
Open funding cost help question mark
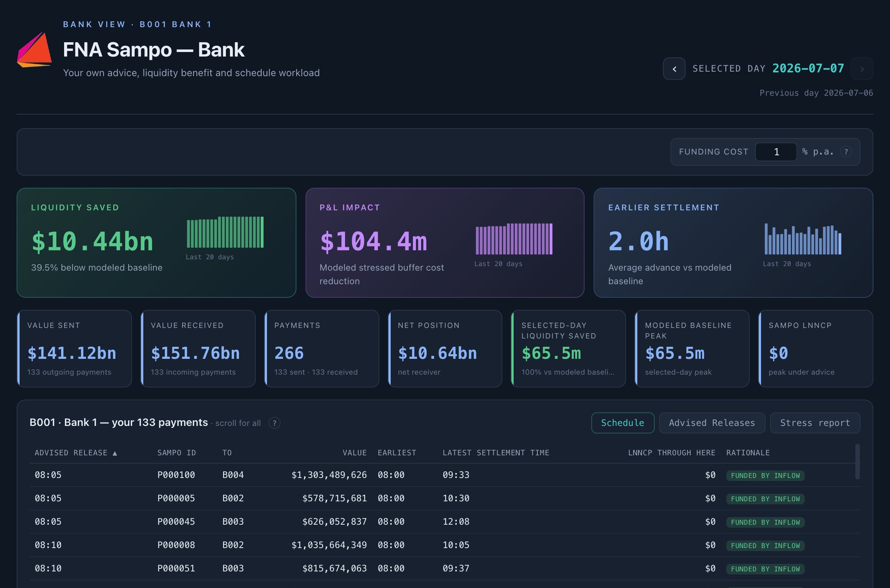(x=846, y=152)
